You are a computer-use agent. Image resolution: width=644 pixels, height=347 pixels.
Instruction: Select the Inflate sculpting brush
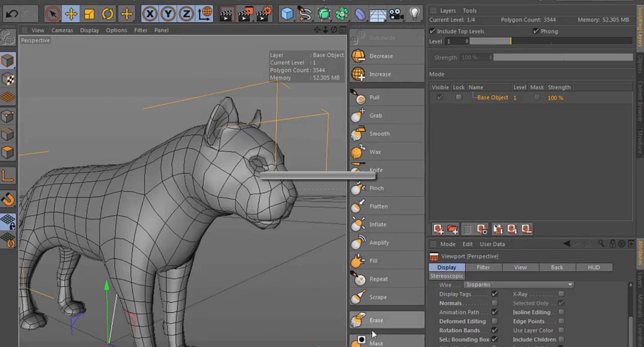[x=378, y=224]
